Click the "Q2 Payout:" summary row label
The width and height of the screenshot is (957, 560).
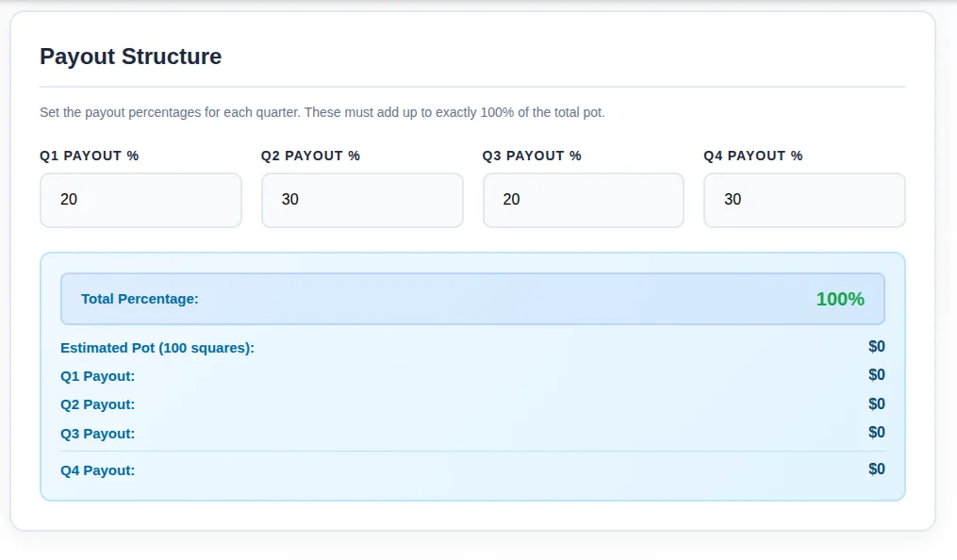(x=98, y=404)
